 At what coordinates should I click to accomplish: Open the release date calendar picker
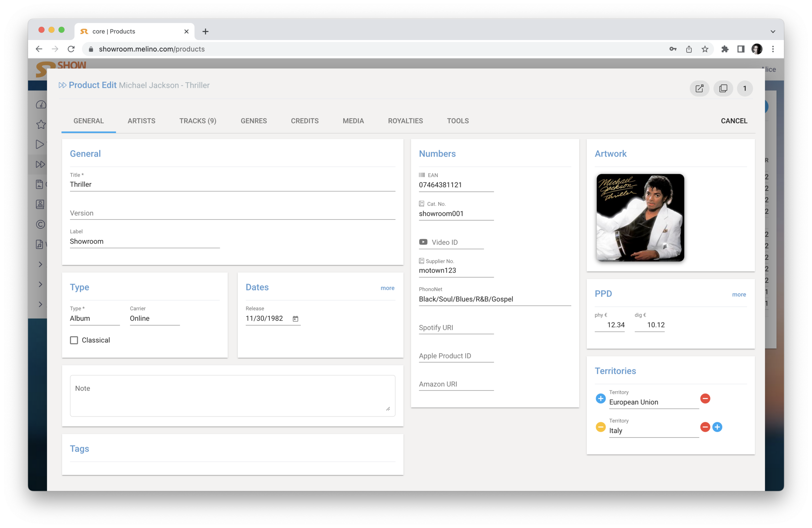(x=295, y=319)
